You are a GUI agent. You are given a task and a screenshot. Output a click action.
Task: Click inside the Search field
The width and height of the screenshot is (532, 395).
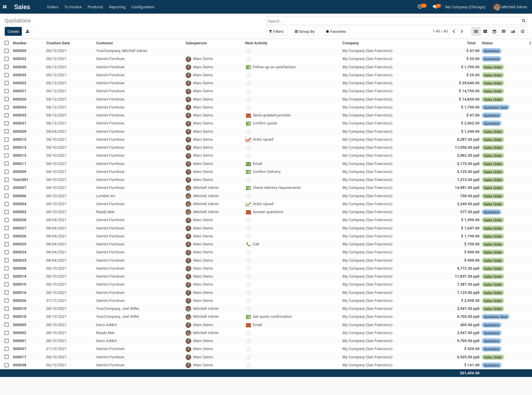click(355, 21)
